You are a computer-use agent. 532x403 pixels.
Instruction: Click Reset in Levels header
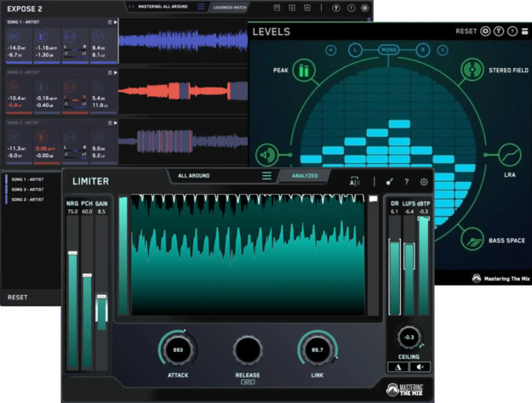pos(466,31)
